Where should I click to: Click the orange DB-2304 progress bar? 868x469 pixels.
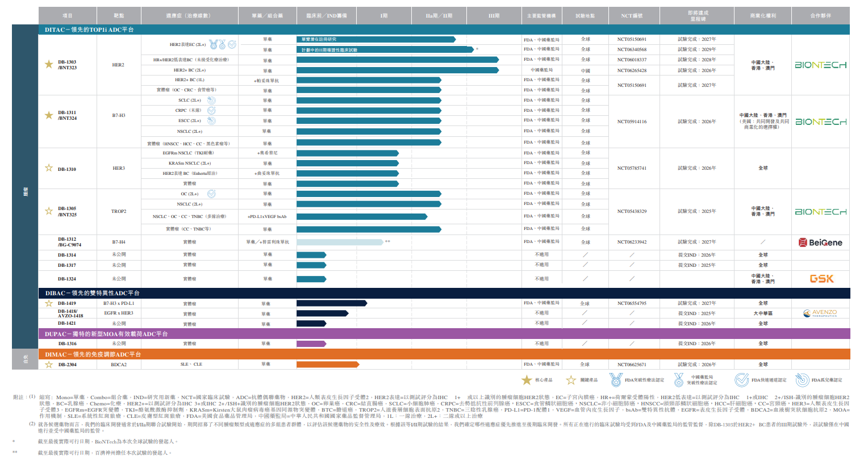[x=328, y=365]
